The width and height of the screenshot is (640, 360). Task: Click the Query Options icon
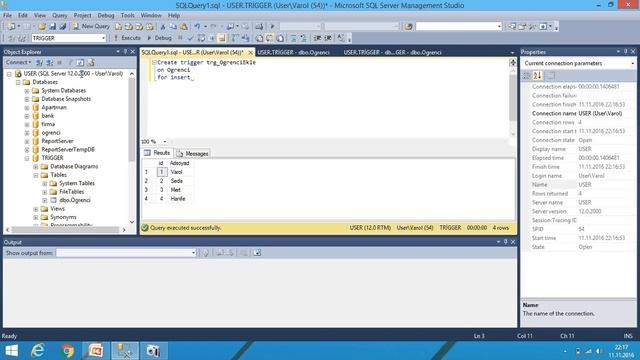tap(212, 38)
